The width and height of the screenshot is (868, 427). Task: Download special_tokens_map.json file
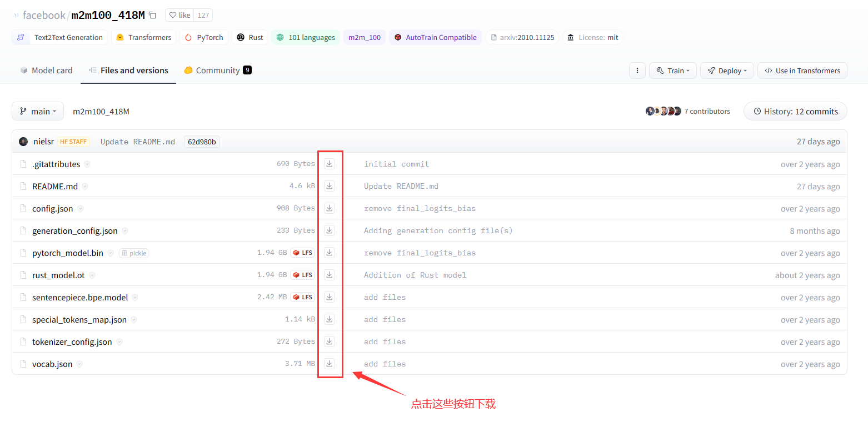pos(330,319)
